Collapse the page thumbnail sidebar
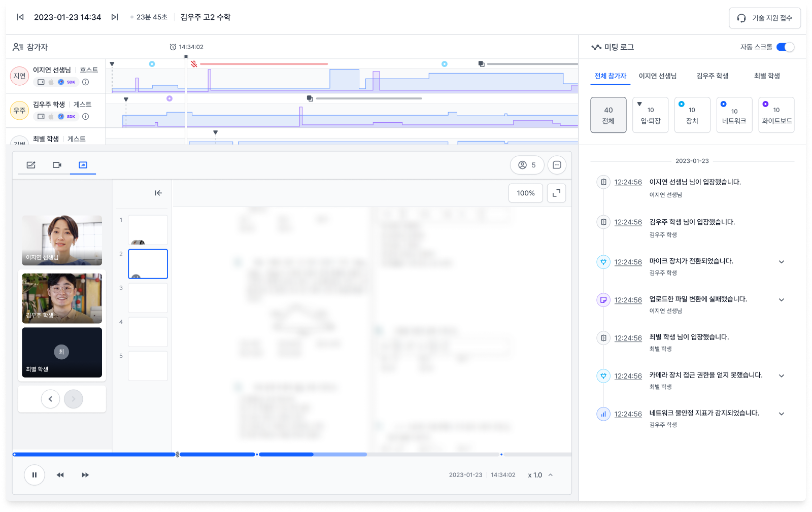The height and width of the screenshot is (512, 812). click(x=158, y=193)
